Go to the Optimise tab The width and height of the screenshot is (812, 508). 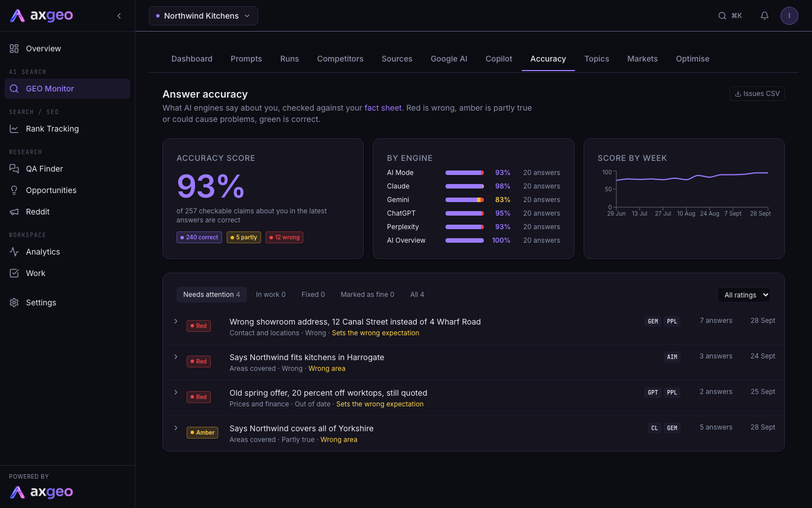[x=692, y=59]
